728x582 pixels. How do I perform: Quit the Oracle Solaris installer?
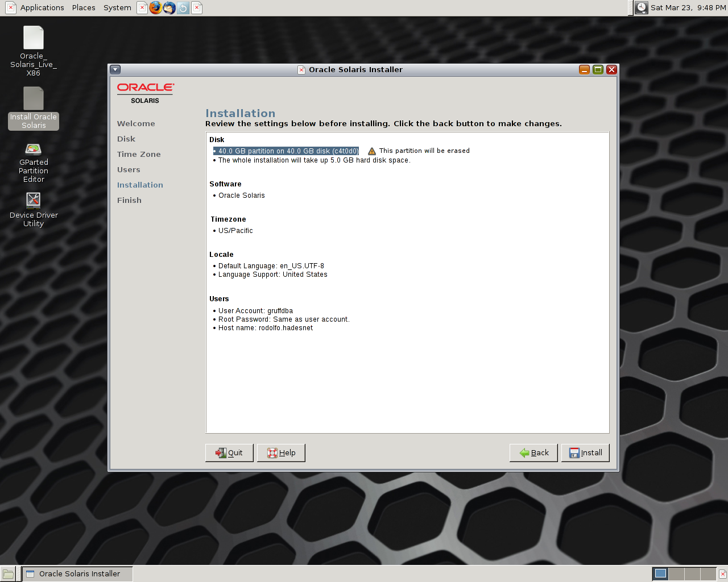point(229,453)
